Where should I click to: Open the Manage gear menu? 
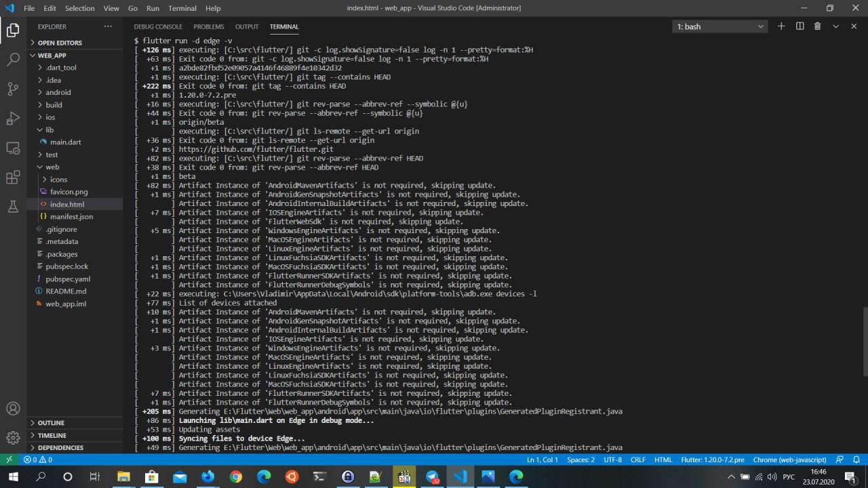pos(13,438)
